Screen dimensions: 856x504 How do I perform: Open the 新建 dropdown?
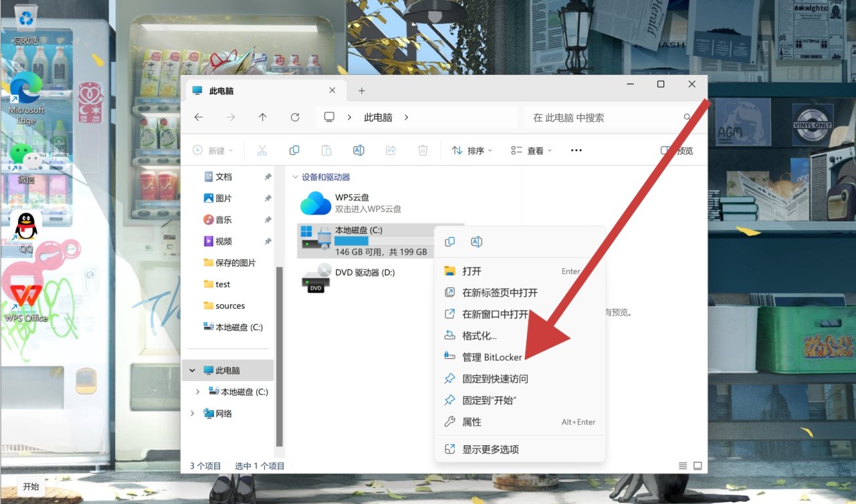point(213,150)
